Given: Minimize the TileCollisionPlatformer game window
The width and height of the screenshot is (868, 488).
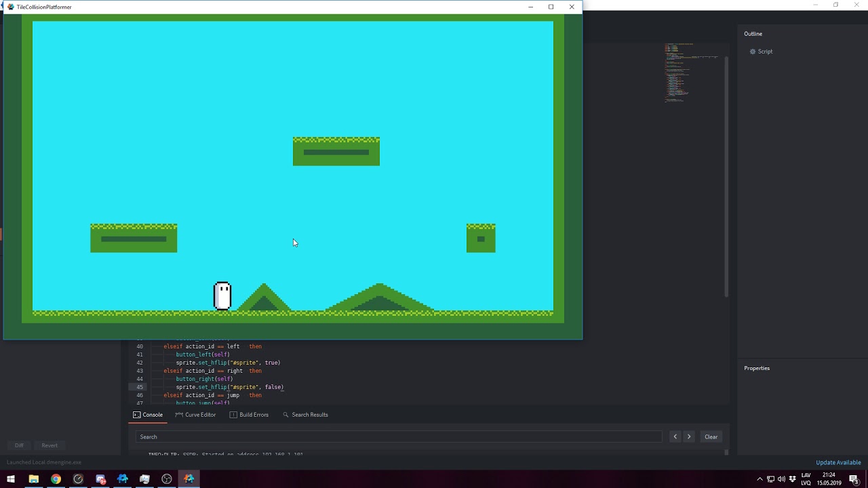Looking at the screenshot, I should pos(530,7).
